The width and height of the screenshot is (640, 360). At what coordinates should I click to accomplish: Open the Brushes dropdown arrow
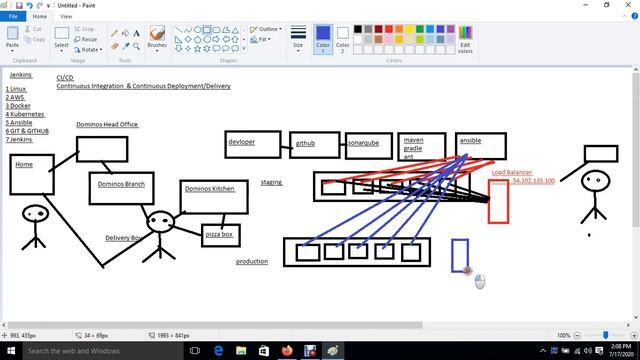(x=157, y=51)
